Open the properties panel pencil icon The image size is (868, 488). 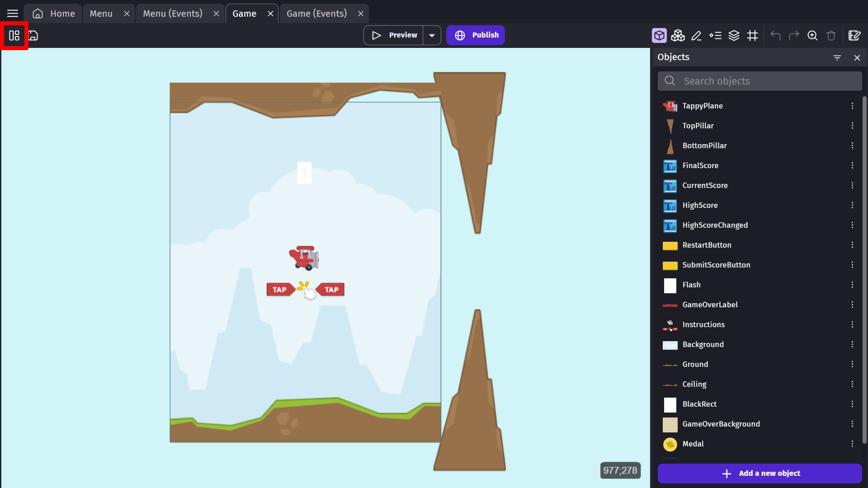tap(696, 35)
